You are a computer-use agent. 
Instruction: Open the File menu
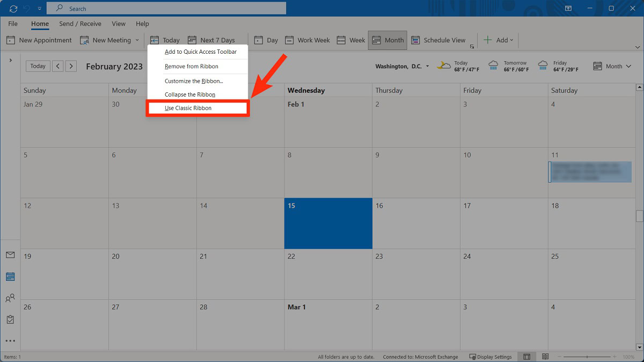click(13, 24)
